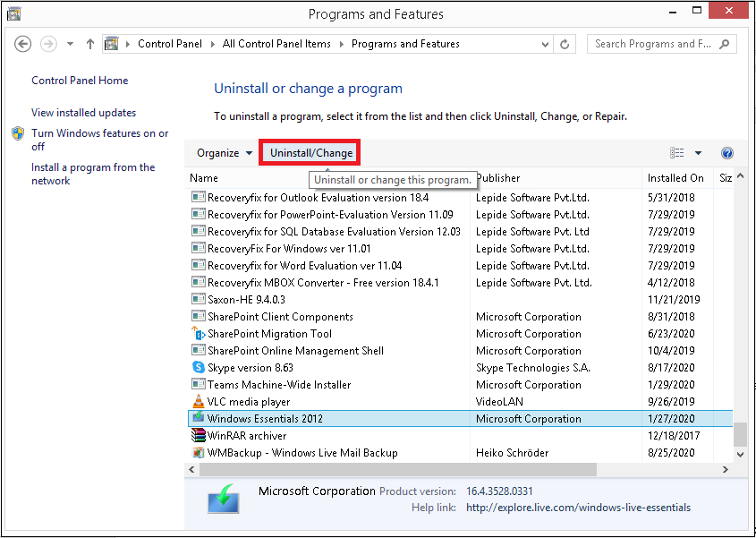
Task: Open the Help button
Action: pos(727,153)
